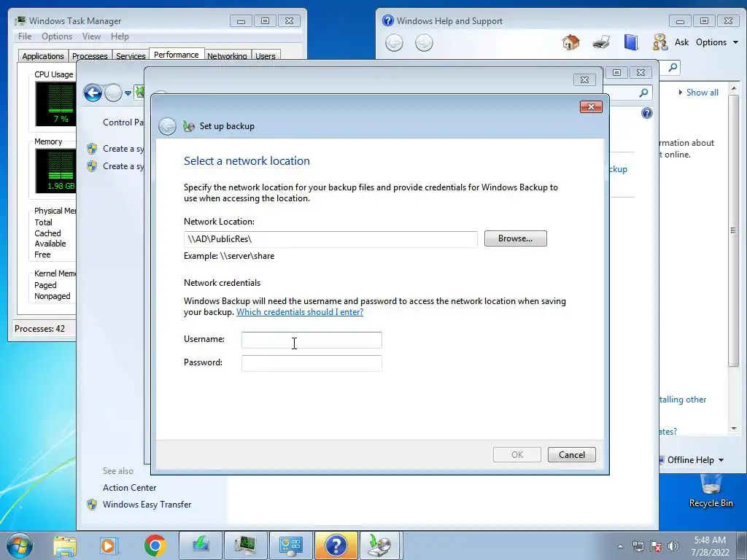Click the CPU Usage 7 % meter

click(55, 104)
